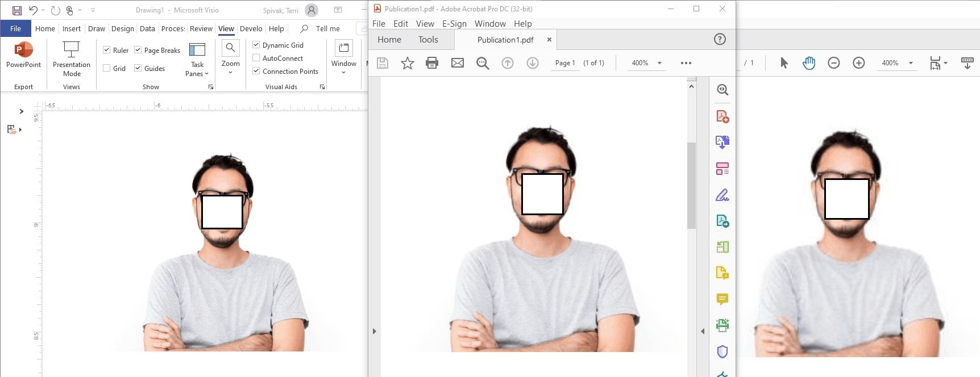Image resolution: width=980 pixels, height=377 pixels.
Task: Go to next page in Acrobat
Action: tap(533, 63)
